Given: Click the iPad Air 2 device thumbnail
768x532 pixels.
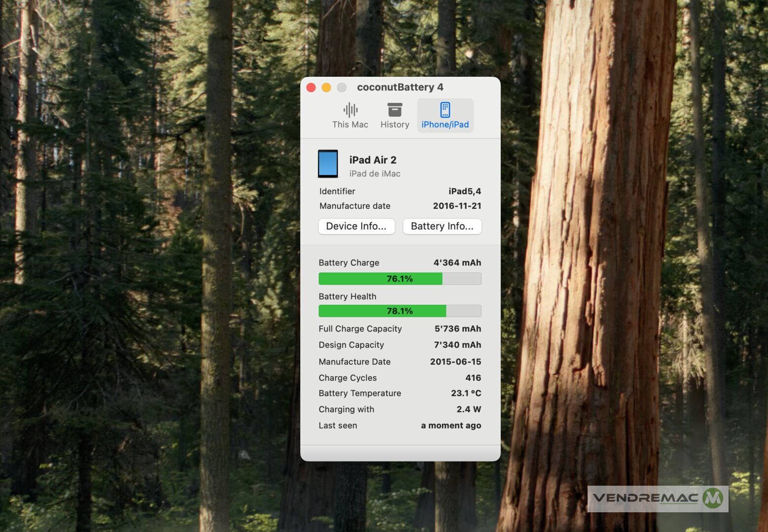Looking at the screenshot, I should point(328,164).
